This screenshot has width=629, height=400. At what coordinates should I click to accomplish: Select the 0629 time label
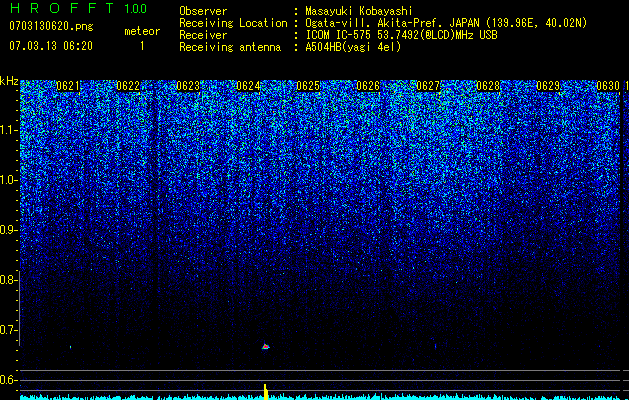click(548, 86)
